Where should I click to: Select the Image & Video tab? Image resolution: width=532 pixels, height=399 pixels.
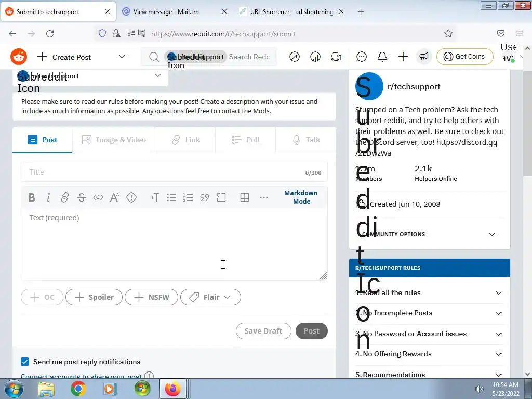114,140
